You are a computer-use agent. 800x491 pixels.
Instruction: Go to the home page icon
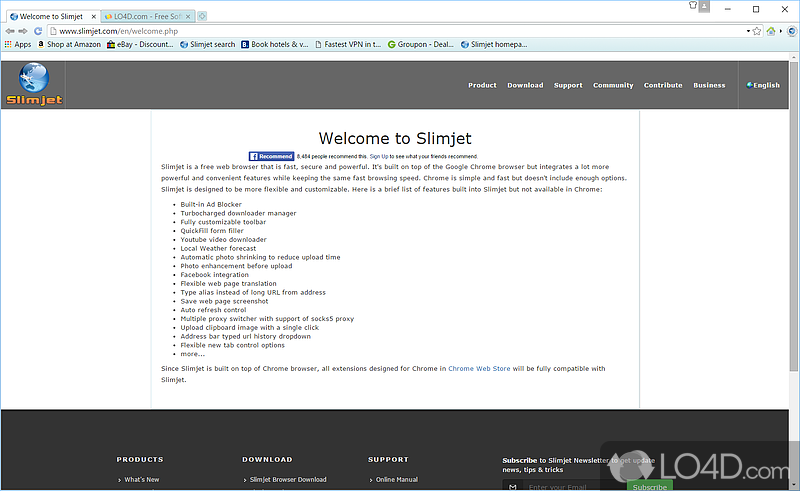point(771,31)
